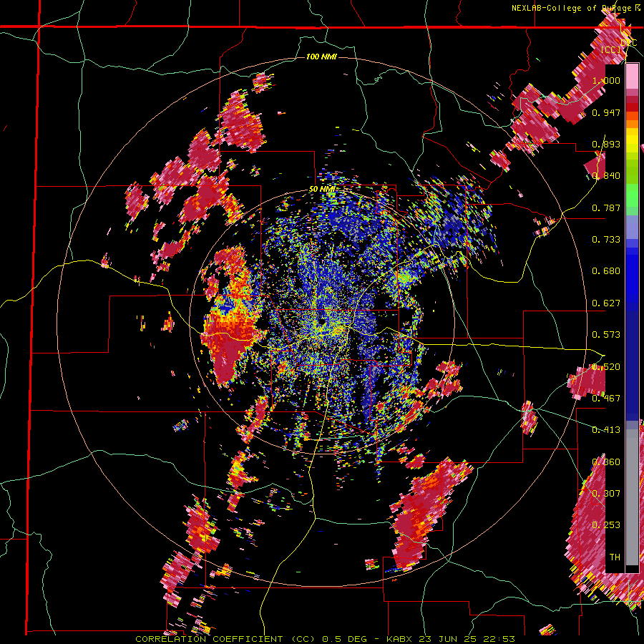Pick the light pink segment atop color bar

[x=632, y=76]
